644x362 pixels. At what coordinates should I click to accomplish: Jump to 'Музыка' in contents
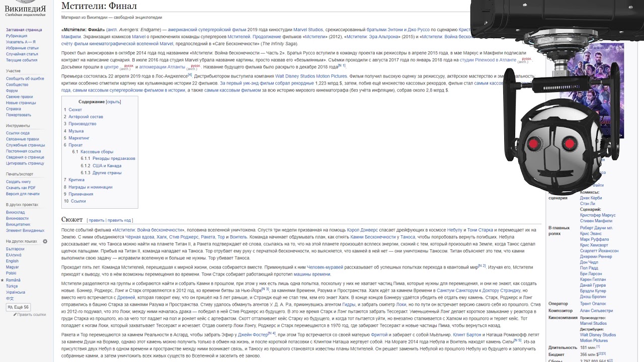click(x=76, y=131)
